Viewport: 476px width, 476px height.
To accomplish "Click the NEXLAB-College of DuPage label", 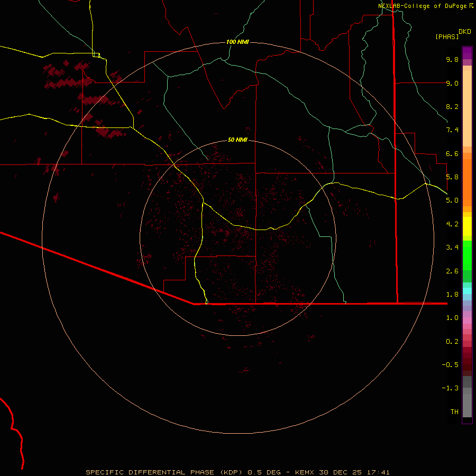I will tap(423, 6).
